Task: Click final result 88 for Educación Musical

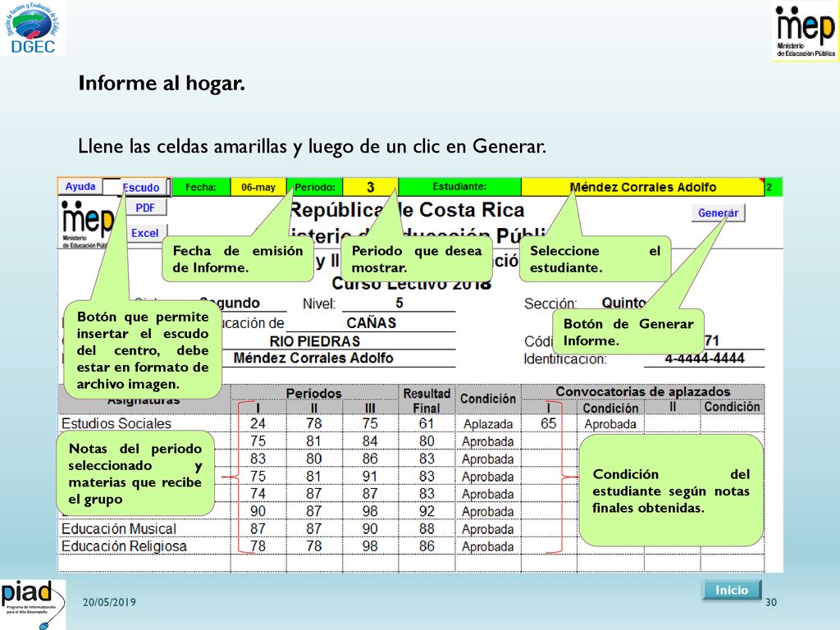Action: coord(427,529)
